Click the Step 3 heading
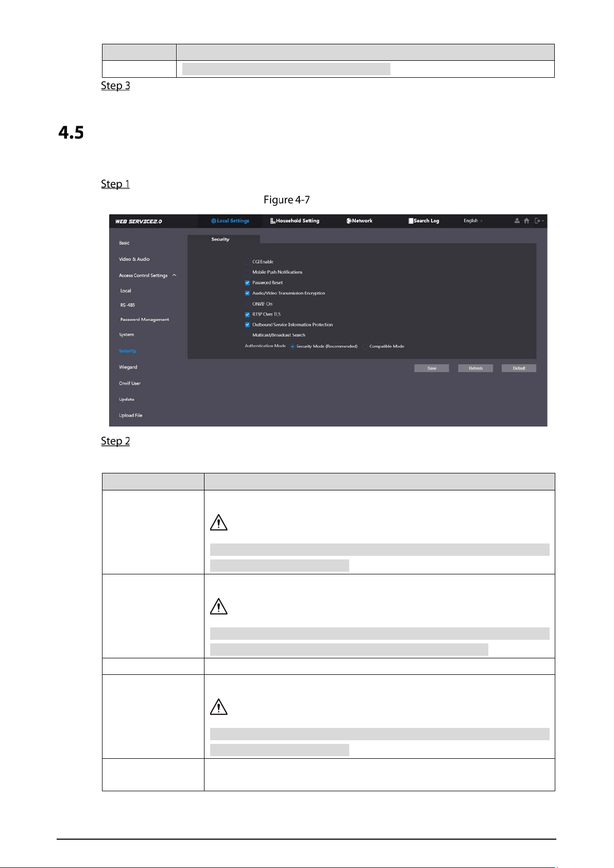 coord(115,86)
